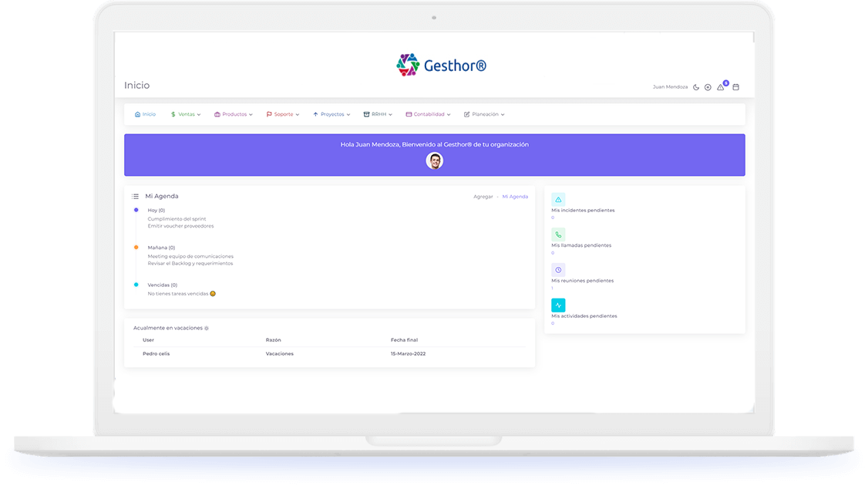The image size is (868, 486).
Task: Click the pending incidents triangle icon
Action: point(558,199)
